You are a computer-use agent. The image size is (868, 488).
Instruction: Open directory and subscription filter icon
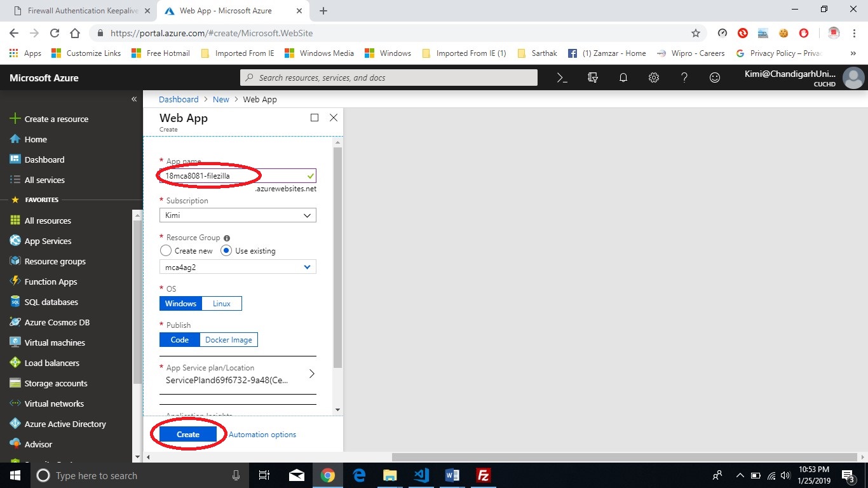pos(593,78)
